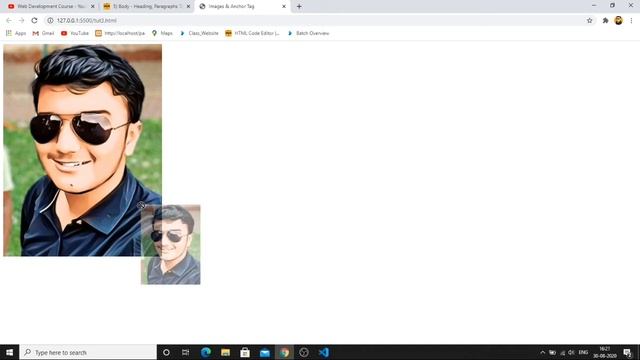Image resolution: width=640 pixels, height=360 pixels.
Task: Minimize the Chrome window
Action: click(594, 5)
